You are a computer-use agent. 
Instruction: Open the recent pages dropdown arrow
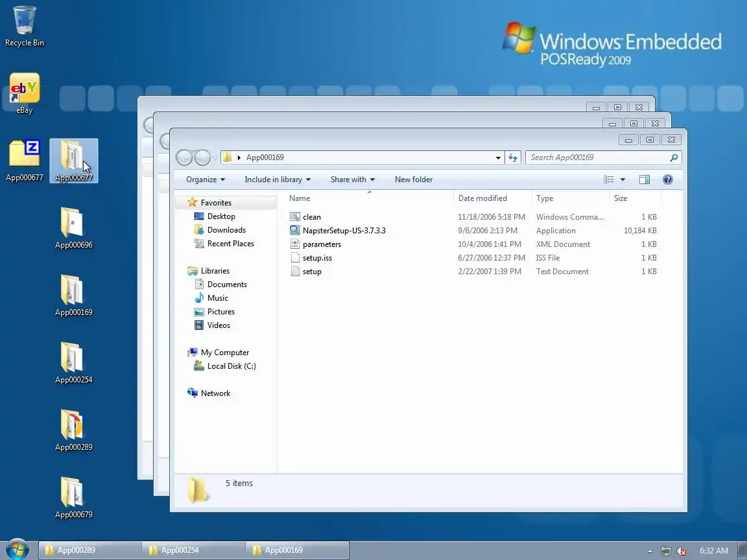(x=215, y=157)
